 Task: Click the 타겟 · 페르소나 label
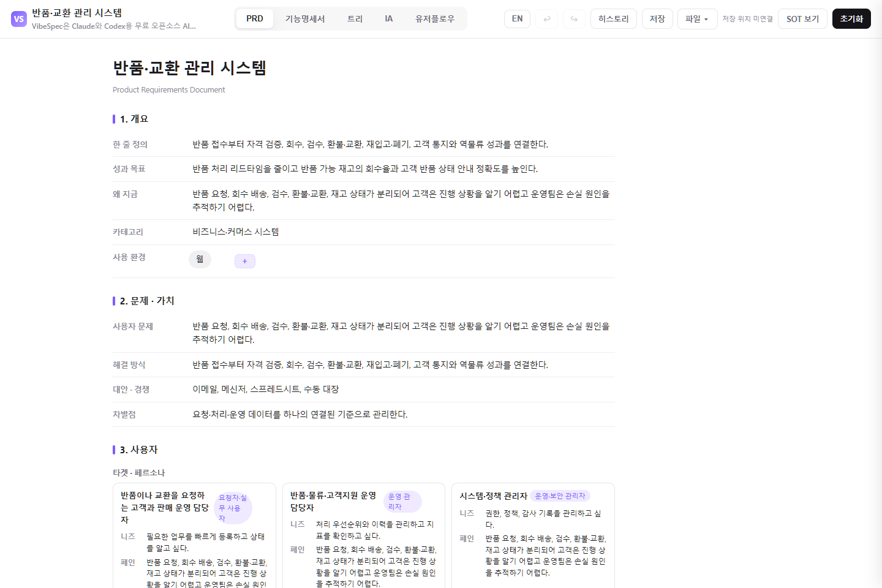point(139,473)
